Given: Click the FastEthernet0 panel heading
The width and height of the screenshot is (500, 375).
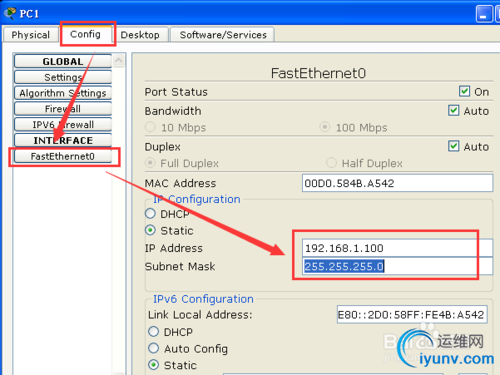Looking at the screenshot, I should point(318,73).
